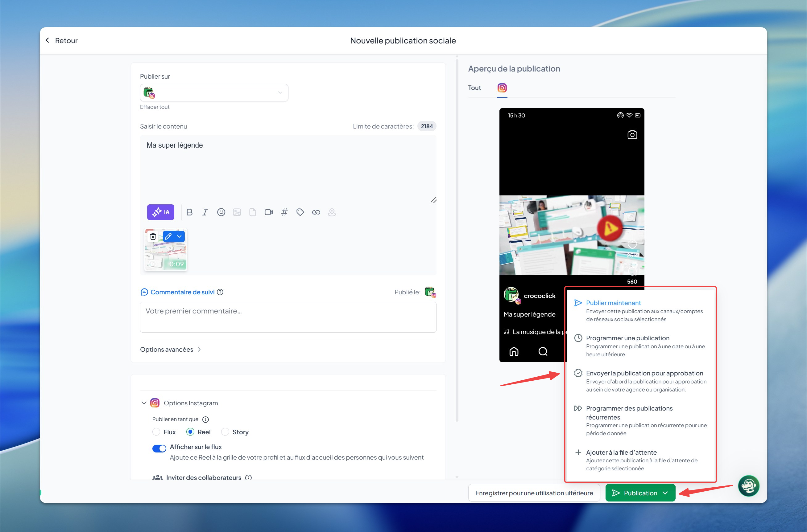The height and width of the screenshot is (532, 807).
Task: Click Inviter des collaborateurs label
Action: pos(204,477)
